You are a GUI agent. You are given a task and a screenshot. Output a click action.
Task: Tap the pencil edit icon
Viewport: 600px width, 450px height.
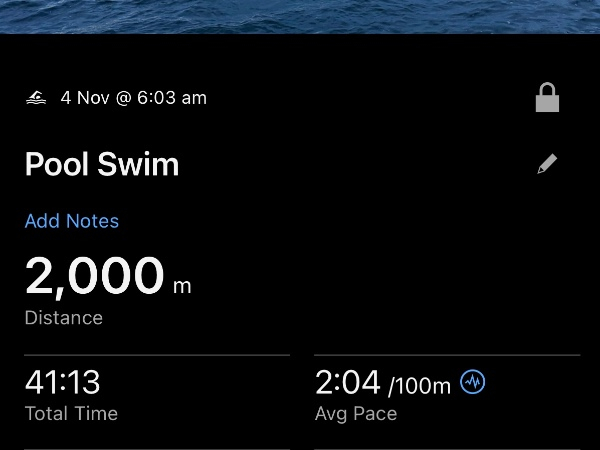pos(547,165)
